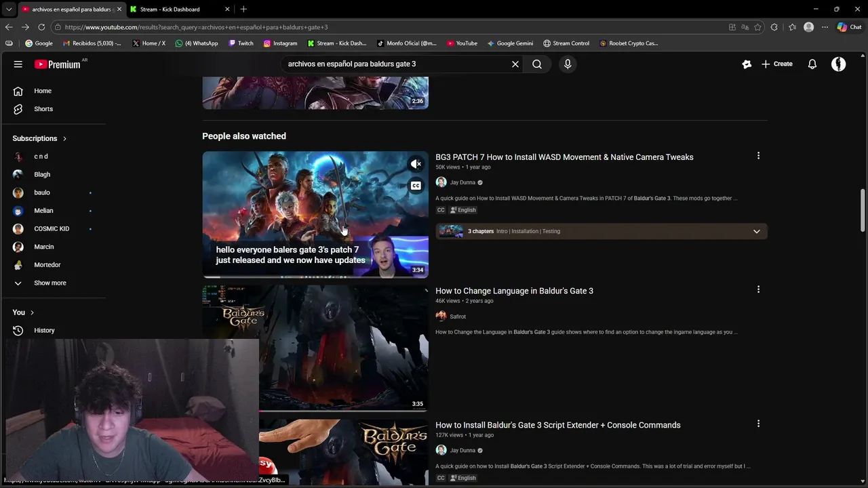
Task: Open the account avatar menu
Action: (x=839, y=64)
